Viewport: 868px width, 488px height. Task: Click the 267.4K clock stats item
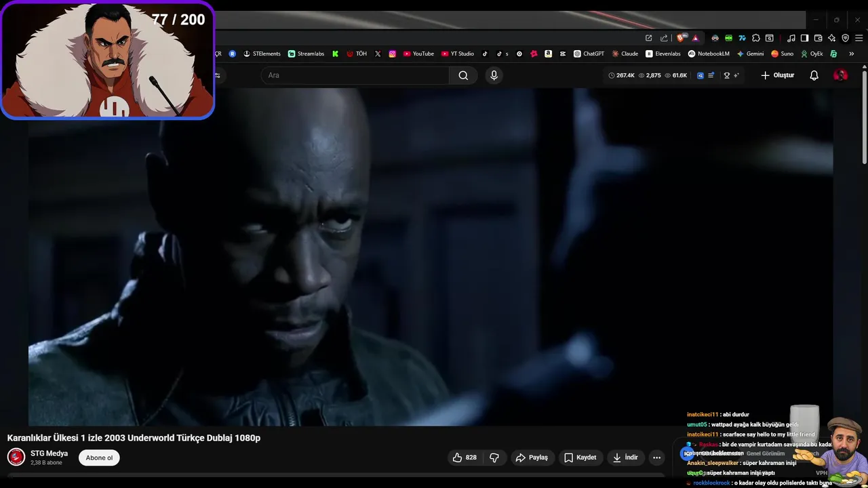click(621, 75)
